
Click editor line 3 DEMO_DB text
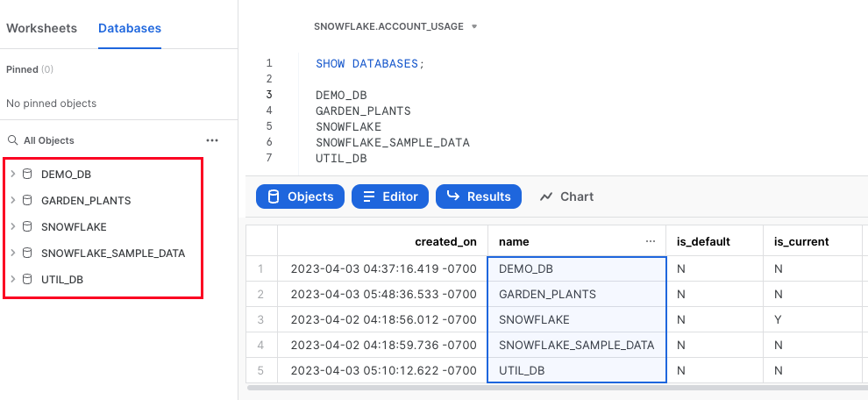click(x=341, y=96)
